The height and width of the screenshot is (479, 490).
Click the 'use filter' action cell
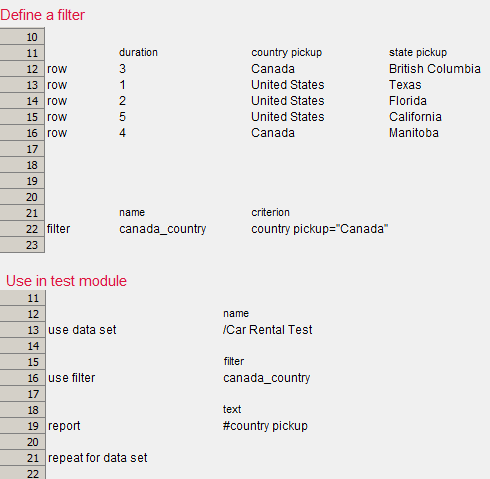[x=72, y=378]
